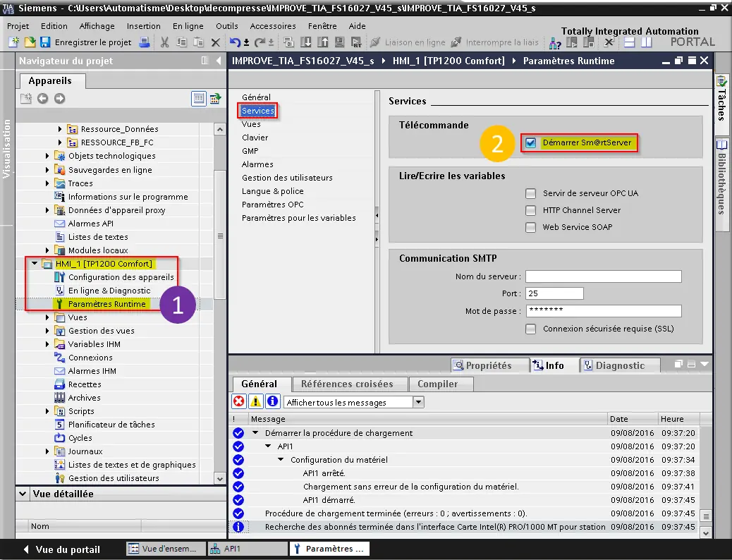Collapse the HMI_1 [TP1200 Comfort] tree node

[34, 263]
